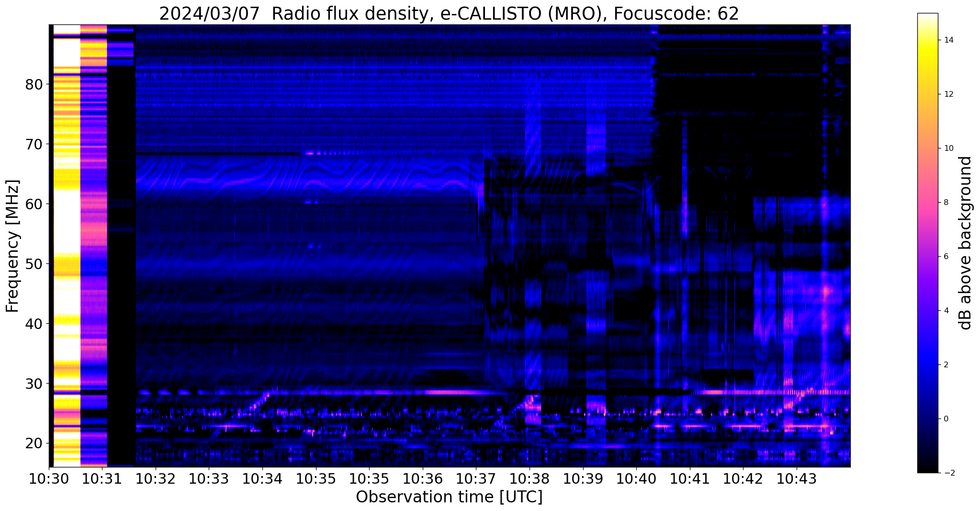980x511 pixels.
Task: Select the 'Observation time [UTC]' axis label
Action: (449, 497)
